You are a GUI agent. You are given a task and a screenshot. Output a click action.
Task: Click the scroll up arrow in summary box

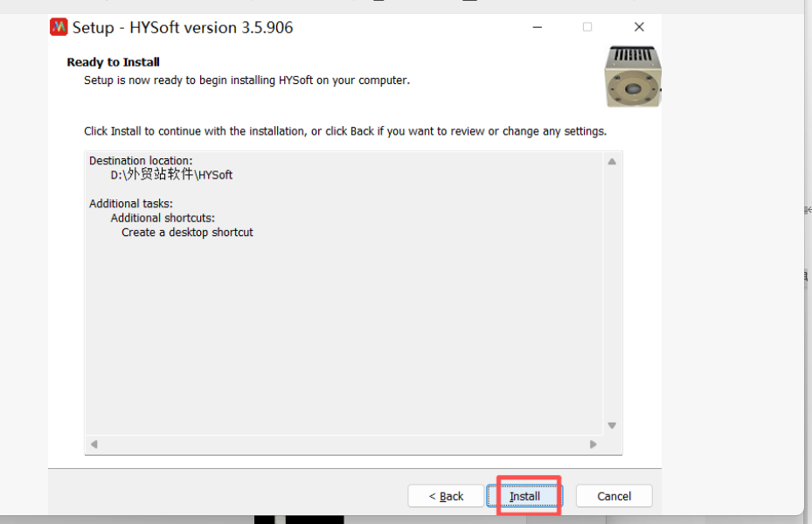[x=612, y=162]
